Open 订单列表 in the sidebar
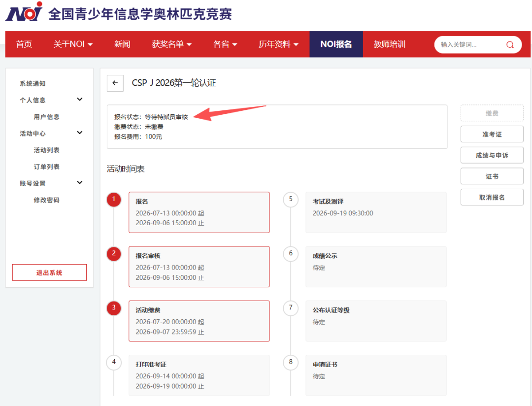Screen dimensions: 532x406 pyautogui.click(x=46, y=167)
